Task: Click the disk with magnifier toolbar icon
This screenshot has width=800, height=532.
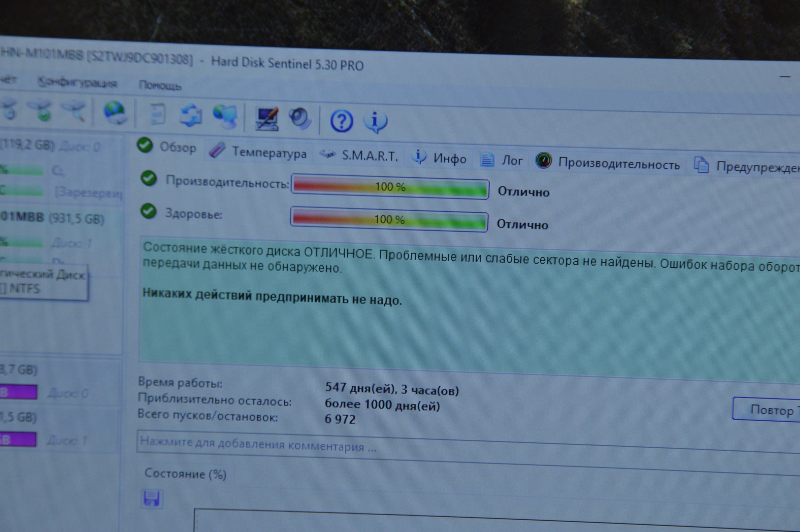Action: coord(74,111)
